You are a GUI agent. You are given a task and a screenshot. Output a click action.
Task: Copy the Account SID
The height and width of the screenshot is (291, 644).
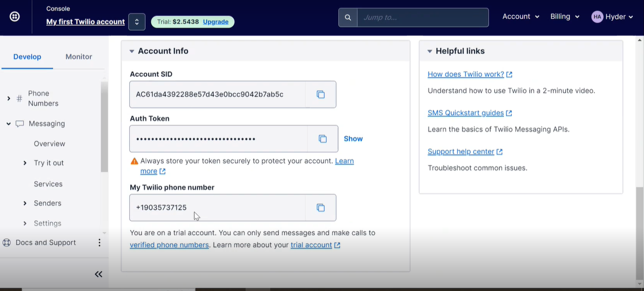320,94
